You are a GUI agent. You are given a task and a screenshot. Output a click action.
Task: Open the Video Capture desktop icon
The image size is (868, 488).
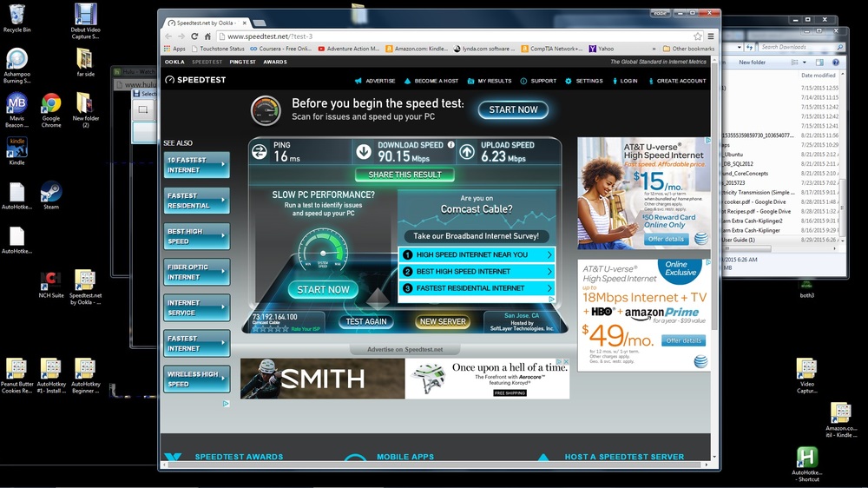(806, 376)
